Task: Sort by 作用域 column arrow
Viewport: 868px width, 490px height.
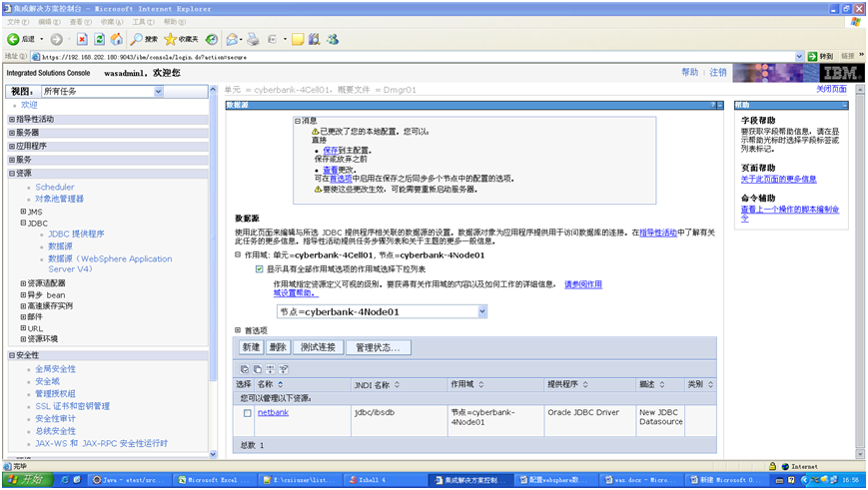Action: pyautogui.click(x=481, y=384)
